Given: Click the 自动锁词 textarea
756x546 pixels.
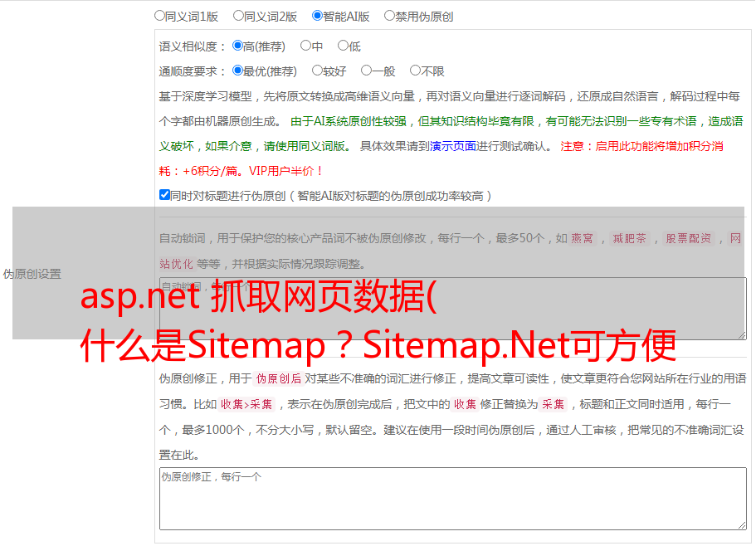Looking at the screenshot, I should pyautogui.click(x=453, y=309).
